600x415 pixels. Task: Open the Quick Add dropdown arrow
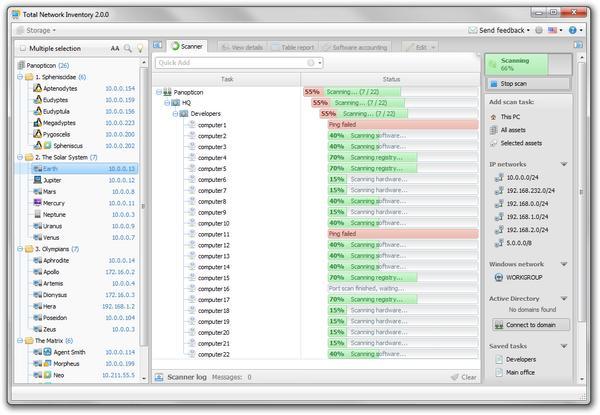(x=320, y=63)
